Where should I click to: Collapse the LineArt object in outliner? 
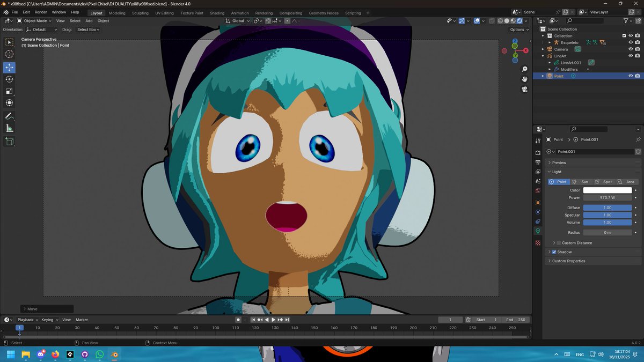(543, 56)
